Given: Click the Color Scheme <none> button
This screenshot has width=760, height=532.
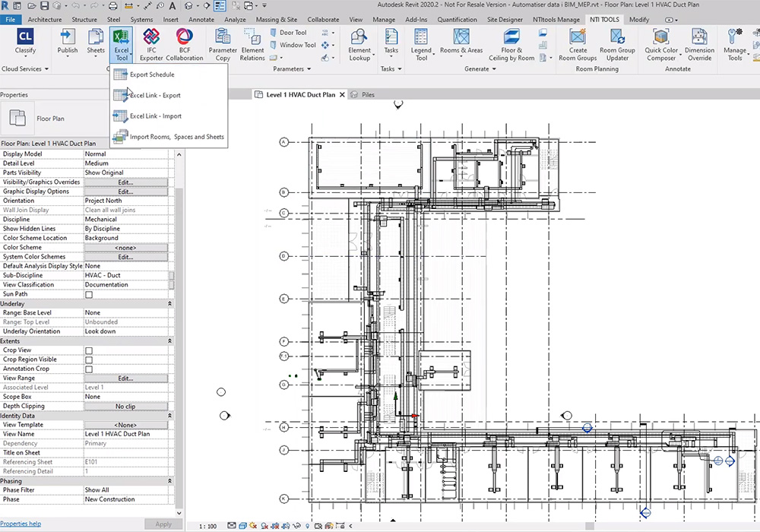Looking at the screenshot, I should (126, 248).
